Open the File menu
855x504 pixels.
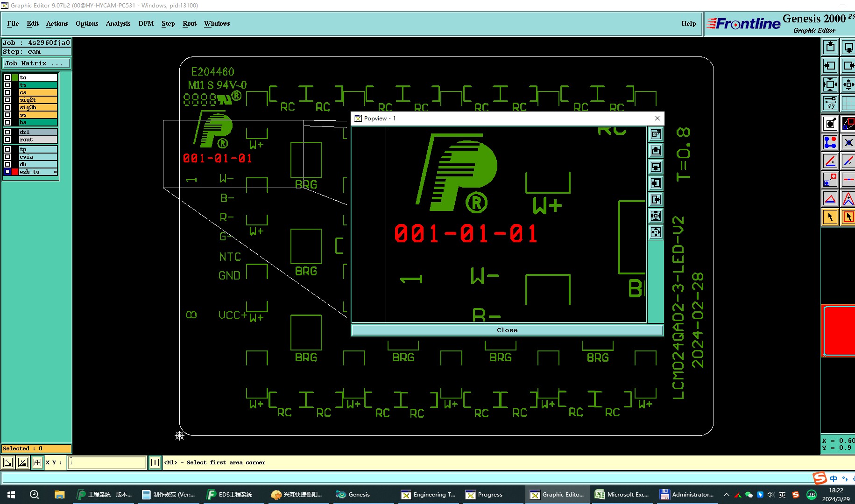[x=13, y=23]
